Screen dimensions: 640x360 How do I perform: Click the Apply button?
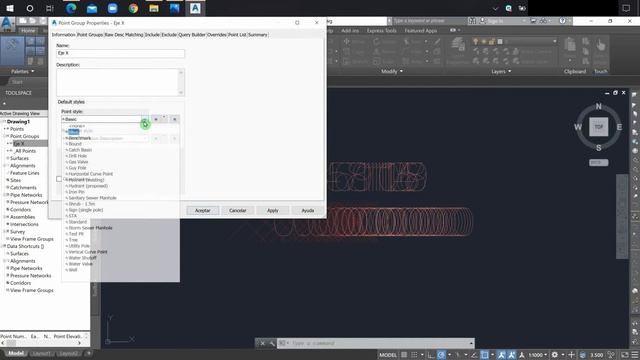click(x=273, y=211)
